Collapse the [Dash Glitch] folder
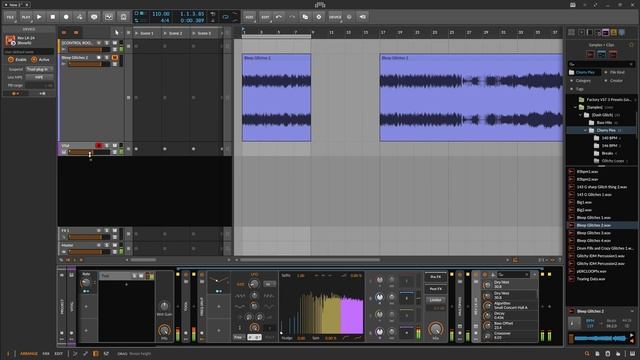Image resolution: width=640 pixels, height=360 pixels. click(580, 115)
